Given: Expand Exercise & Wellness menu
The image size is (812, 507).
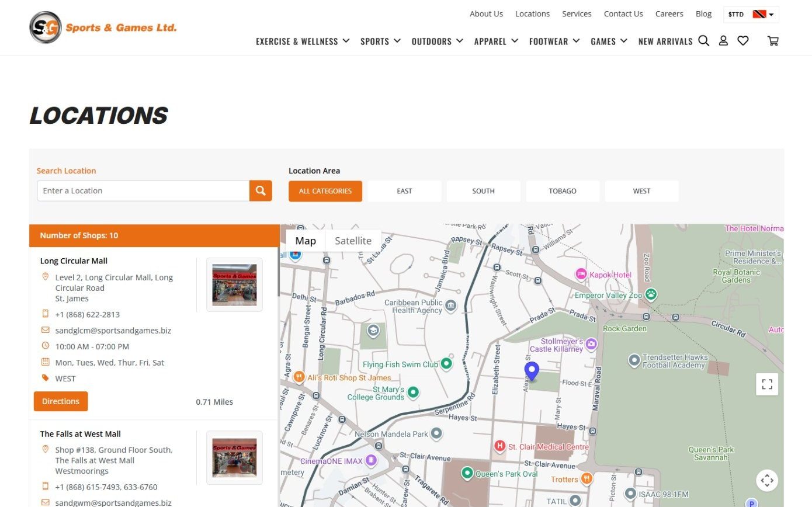Looking at the screenshot, I should pyautogui.click(x=303, y=41).
